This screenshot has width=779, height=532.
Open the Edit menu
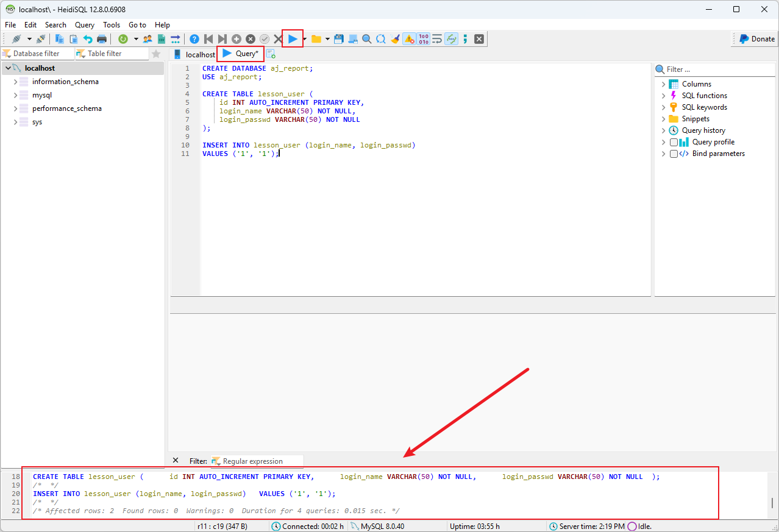click(x=30, y=25)
